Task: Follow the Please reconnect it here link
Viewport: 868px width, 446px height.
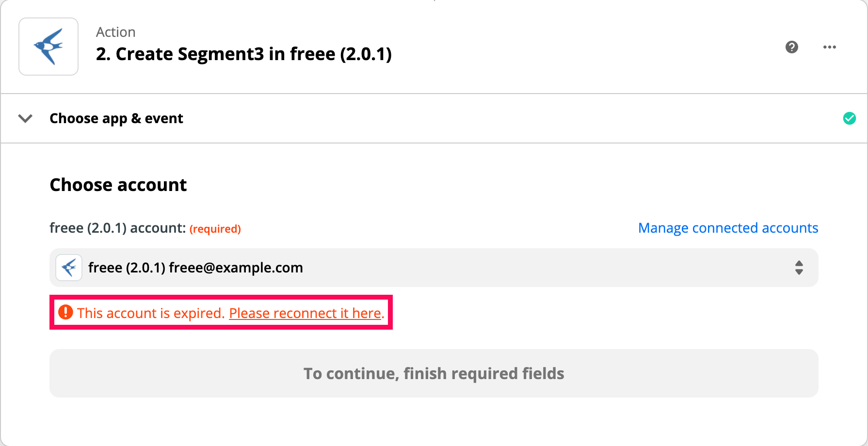Action: click(305, 313)
